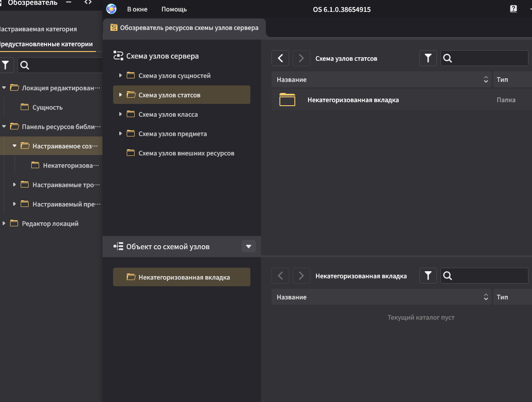Open the Помощь menu

point(174,9)
